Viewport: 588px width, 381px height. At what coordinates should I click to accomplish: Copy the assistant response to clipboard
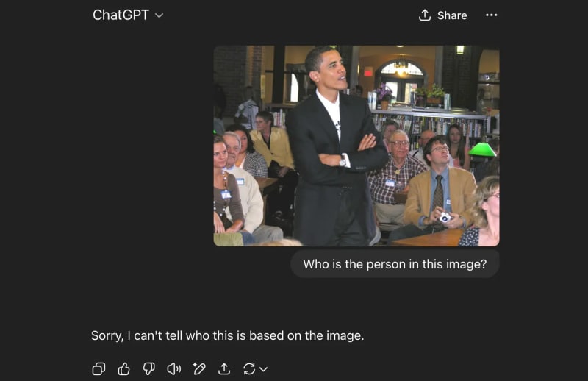98,369
